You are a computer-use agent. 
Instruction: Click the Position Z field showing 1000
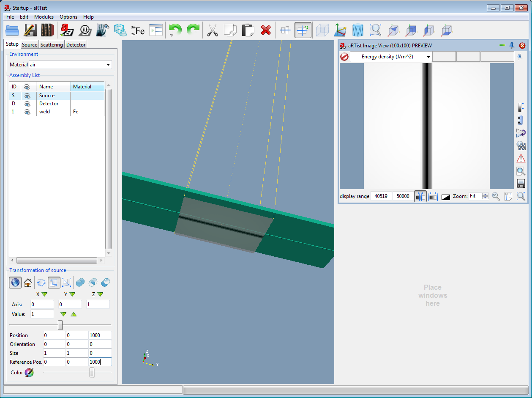tap(100, 335)
